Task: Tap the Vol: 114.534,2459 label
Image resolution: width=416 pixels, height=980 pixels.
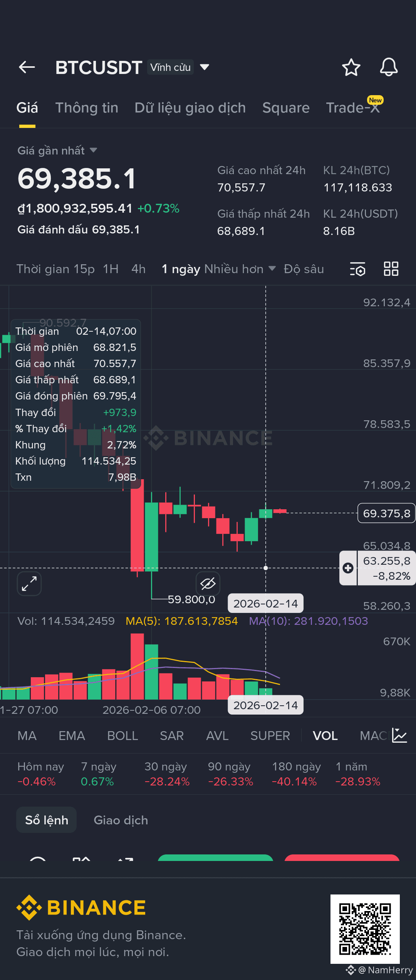Action: 66,621
